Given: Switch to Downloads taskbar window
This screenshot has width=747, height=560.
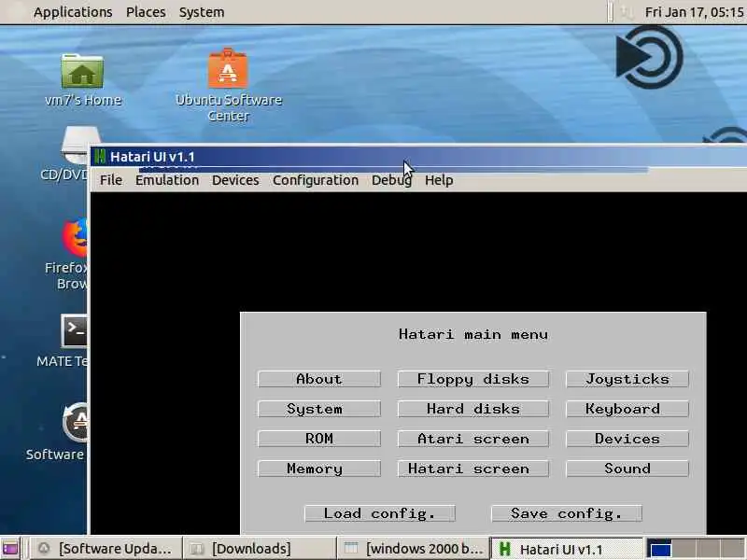Looking at the screenshot, I should coord(260,549).
